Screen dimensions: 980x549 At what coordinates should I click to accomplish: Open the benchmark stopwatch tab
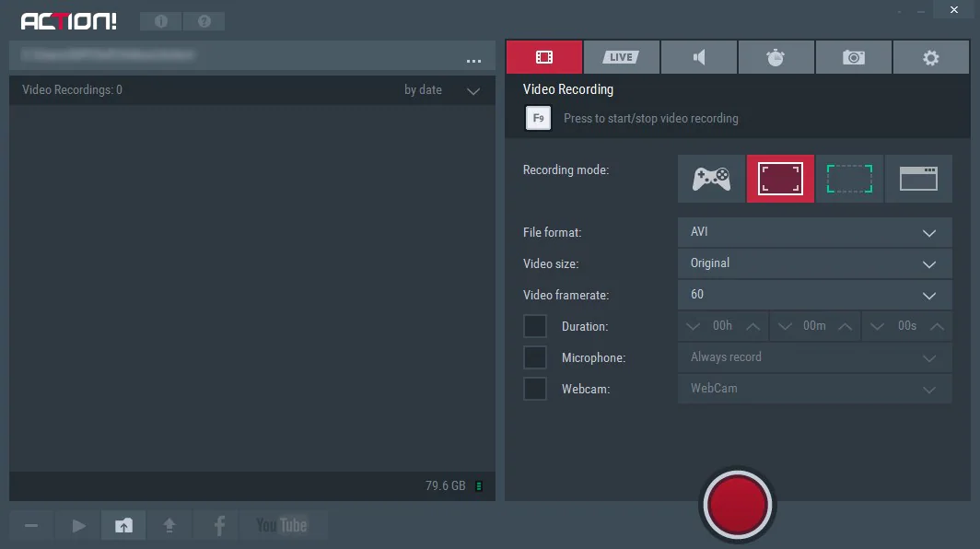coord(776,57)
